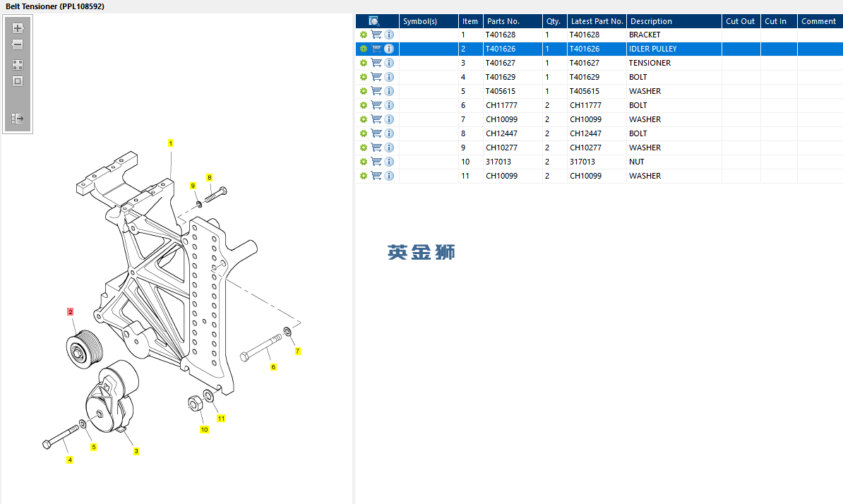Click CH10277 in Latest Part No. column
This screenshot has height=504, width=843.
[585, 148]
